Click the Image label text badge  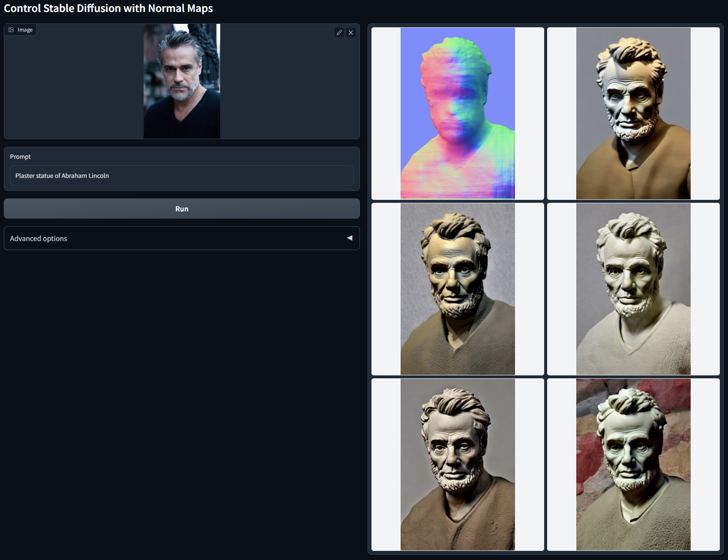click(25, 30)
